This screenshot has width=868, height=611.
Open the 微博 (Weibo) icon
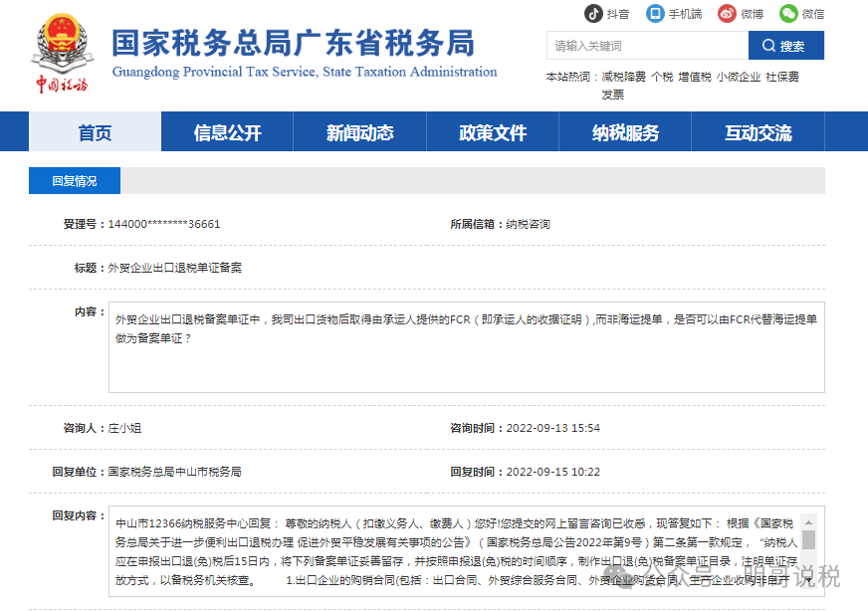(x=728, y=14)
